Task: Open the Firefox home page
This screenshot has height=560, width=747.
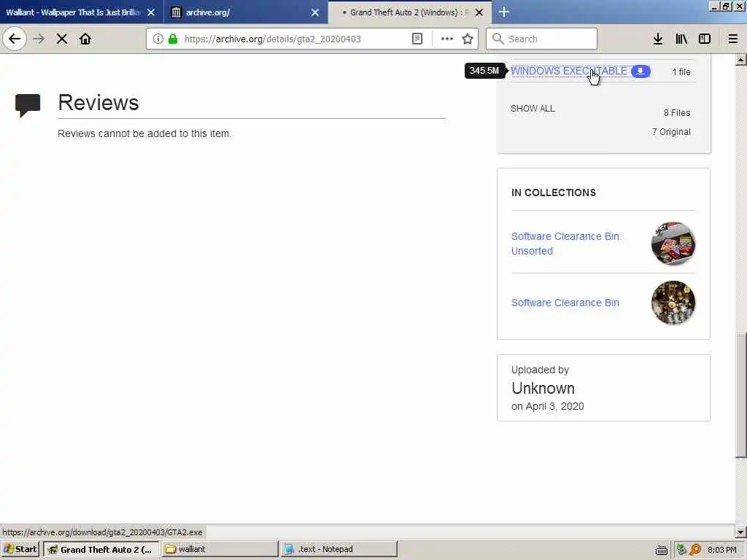Action: click(x=85, y=39)
